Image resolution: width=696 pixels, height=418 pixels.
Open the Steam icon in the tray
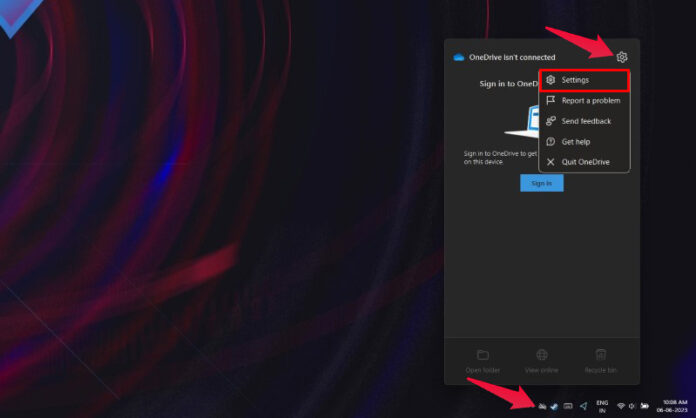tap(554, 407)
